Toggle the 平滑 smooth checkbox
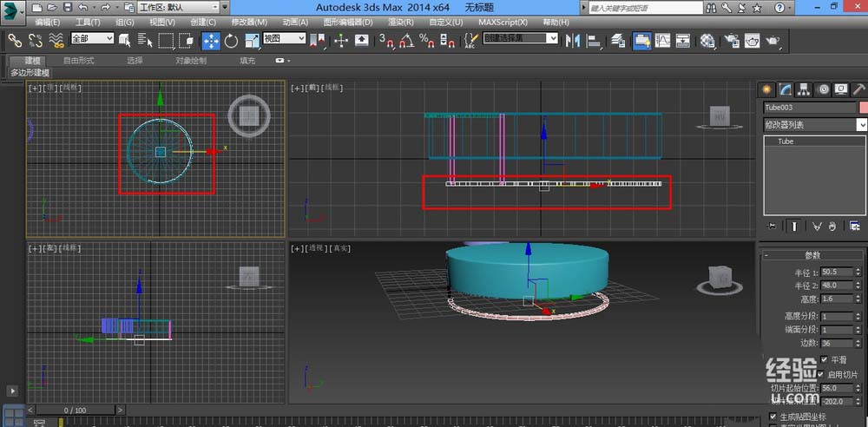Image resolution: width=868 pixels, height=427 pixels. coord(825,359)
